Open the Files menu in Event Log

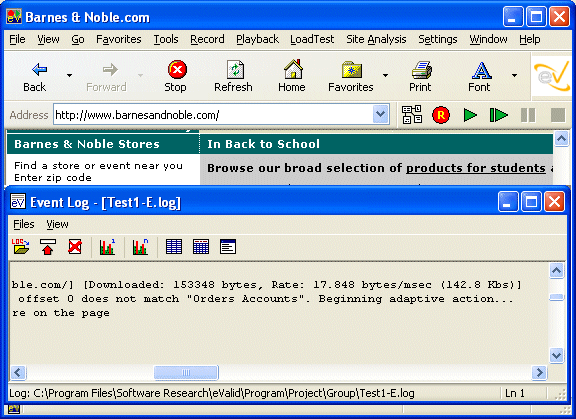[24, 224]
